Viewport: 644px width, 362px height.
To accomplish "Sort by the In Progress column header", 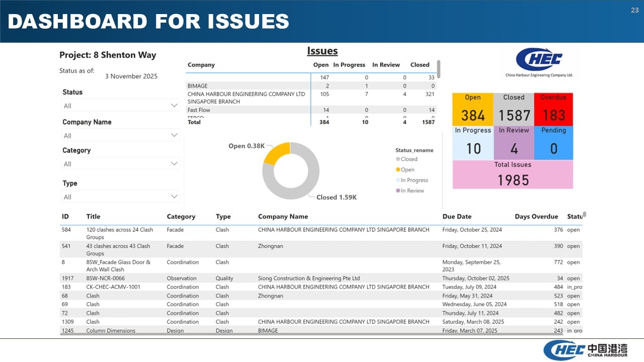I will coord(349,65).
